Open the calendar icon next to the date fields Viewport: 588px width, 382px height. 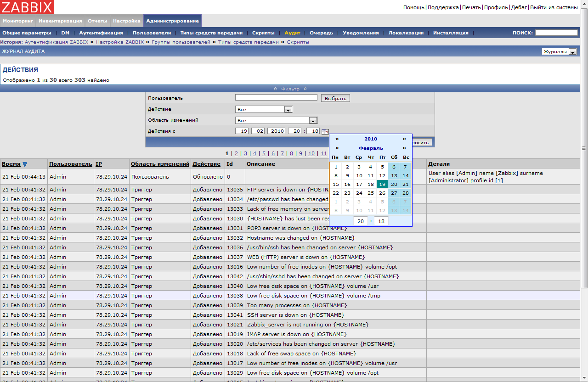coord(325,131)
